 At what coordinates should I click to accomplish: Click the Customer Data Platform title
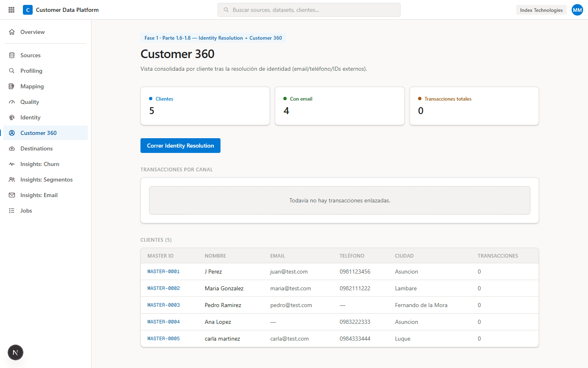point(67,10)
